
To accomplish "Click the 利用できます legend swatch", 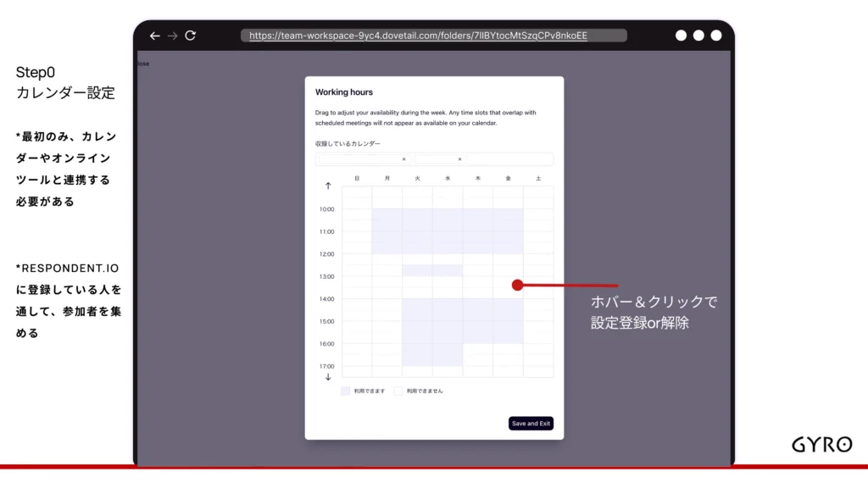I will click(345, 391).
